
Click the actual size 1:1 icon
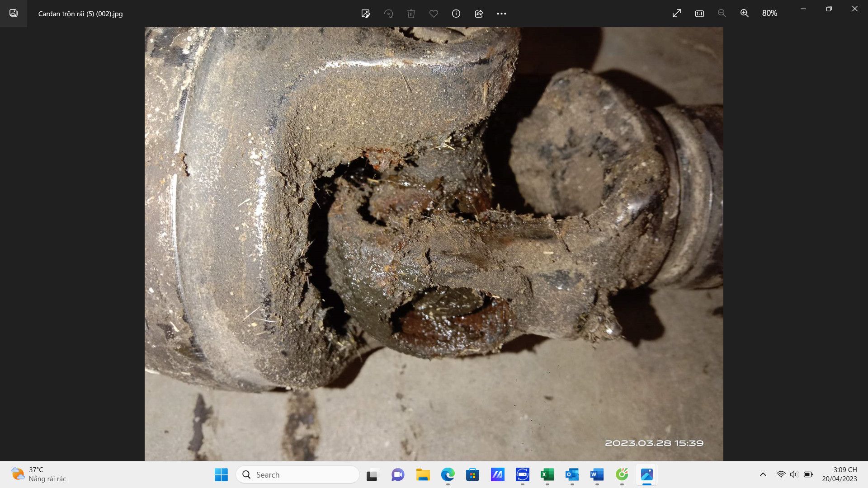(x=699, y=14)
